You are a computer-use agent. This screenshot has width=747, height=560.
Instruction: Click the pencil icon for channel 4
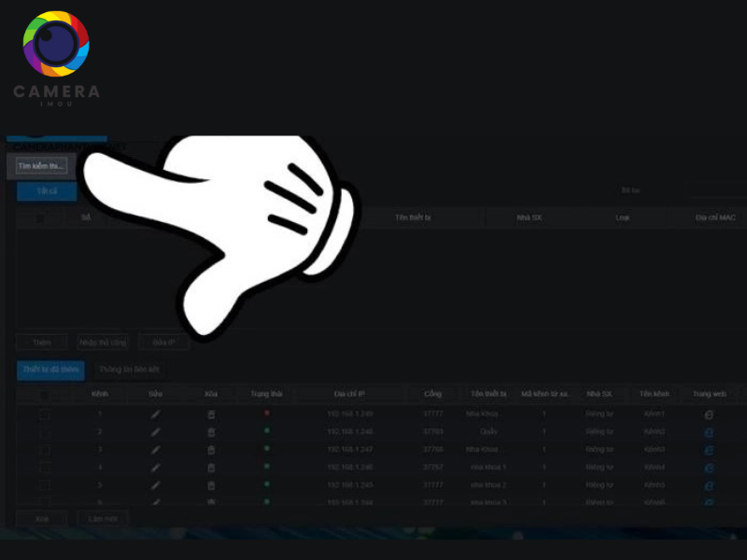coord(156,467)
